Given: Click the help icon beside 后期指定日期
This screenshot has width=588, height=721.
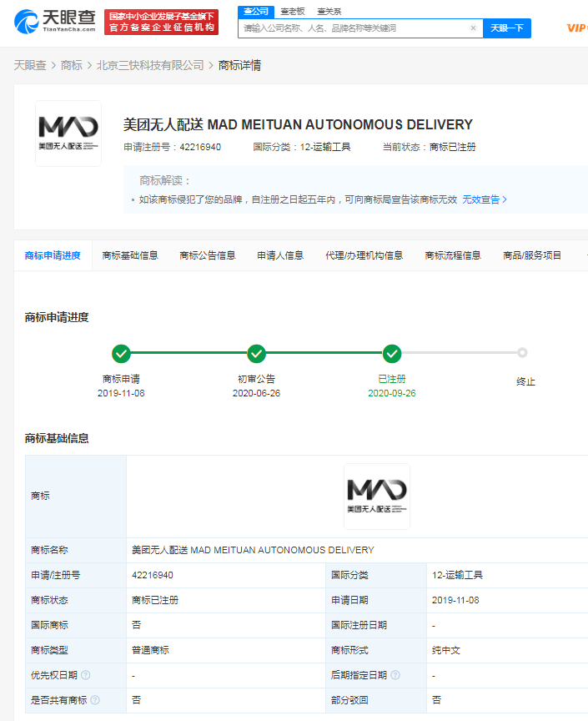Looking at the screenshot, I should pyautogui.click(x=395, y=675).
